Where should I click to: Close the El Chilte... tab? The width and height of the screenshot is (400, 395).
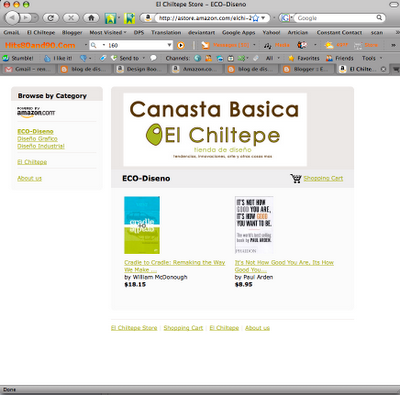(383, 69)
